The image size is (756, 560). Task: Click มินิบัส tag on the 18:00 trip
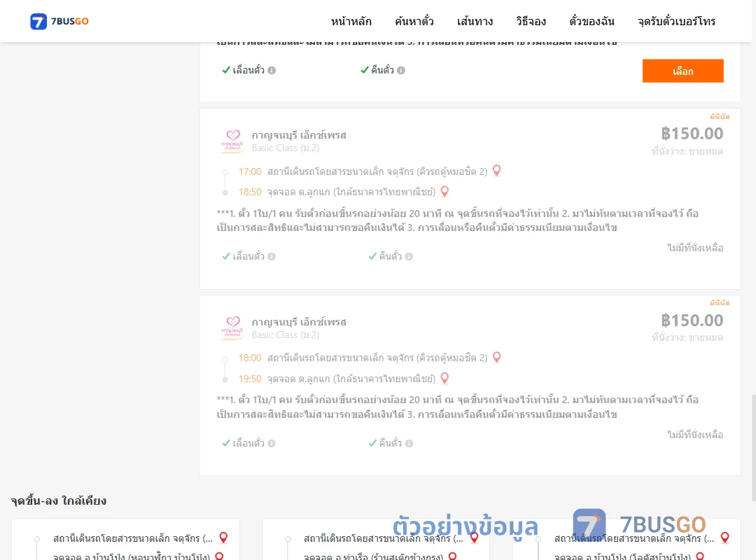[x=720, y=302]
